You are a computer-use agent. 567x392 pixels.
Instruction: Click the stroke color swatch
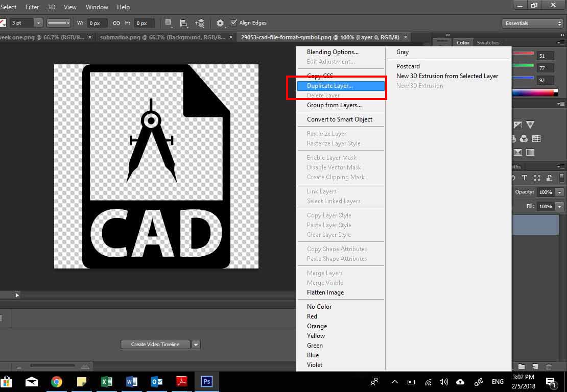(3, 23)
